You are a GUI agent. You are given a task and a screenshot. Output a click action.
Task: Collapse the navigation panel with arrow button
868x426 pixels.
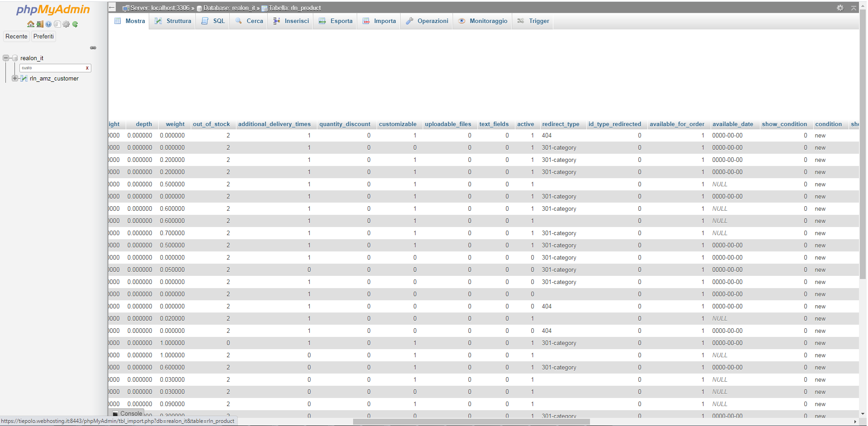click(x=112, y=7)
